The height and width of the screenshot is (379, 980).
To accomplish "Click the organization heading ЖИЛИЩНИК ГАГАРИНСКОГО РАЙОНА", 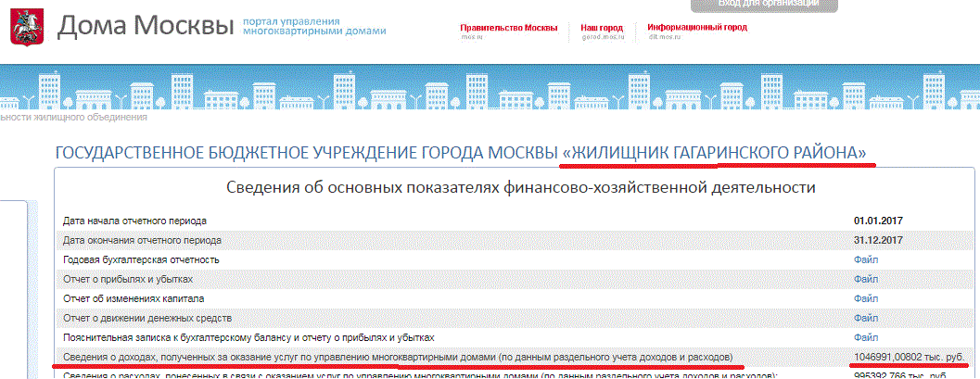I will tap(715, 153).
